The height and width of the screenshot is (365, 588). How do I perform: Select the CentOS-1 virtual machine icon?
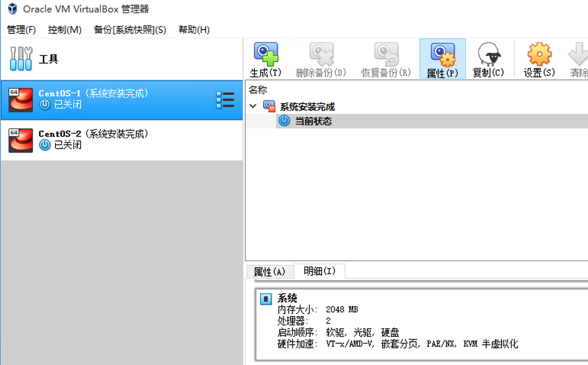point(21,100)
